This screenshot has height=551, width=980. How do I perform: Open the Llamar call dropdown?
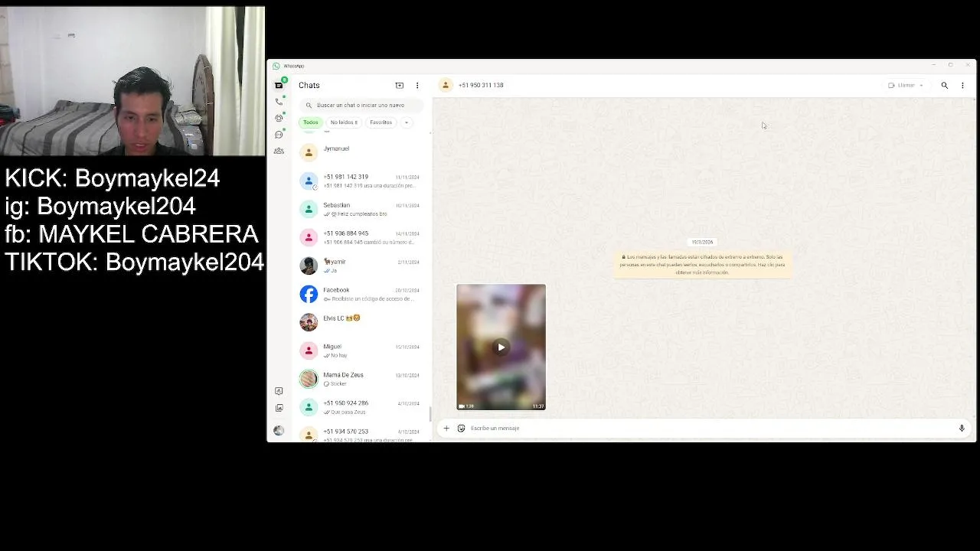906,85
